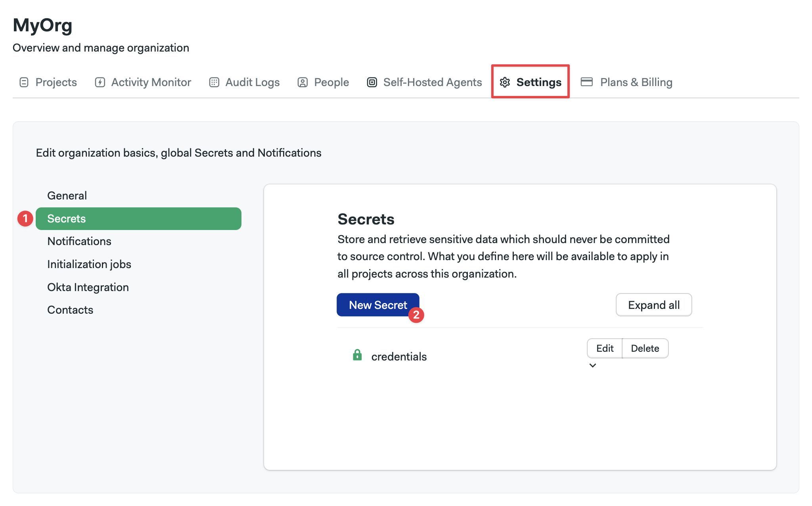The height and width of the screenshot is (506, 812).
Task: Click the Expand all button
Action: [653, 305]
